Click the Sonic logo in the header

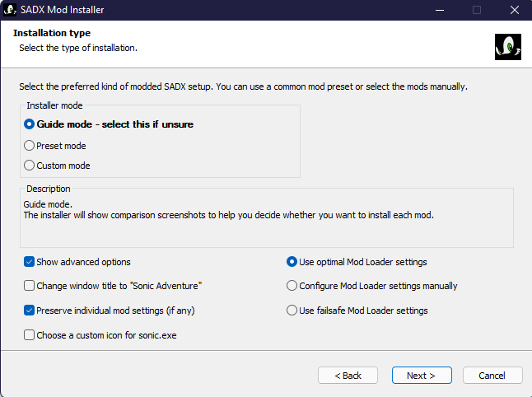tap(507, 46)
